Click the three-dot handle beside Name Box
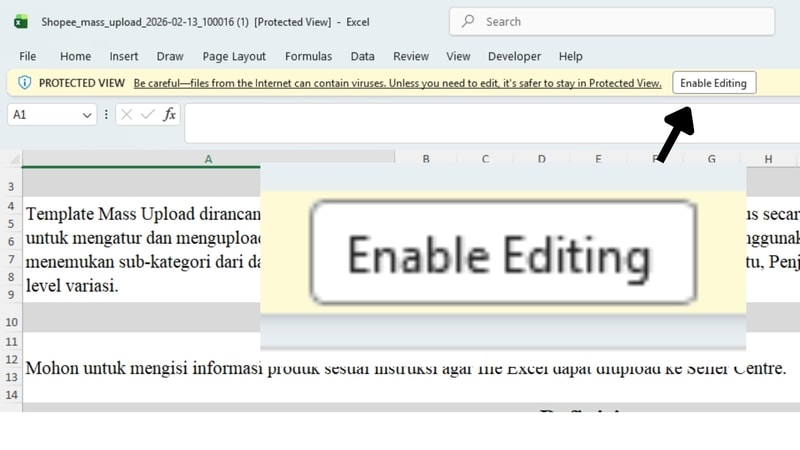Image resolution: width=800 pixels, height=450 pixels. (x=106, y=115)
